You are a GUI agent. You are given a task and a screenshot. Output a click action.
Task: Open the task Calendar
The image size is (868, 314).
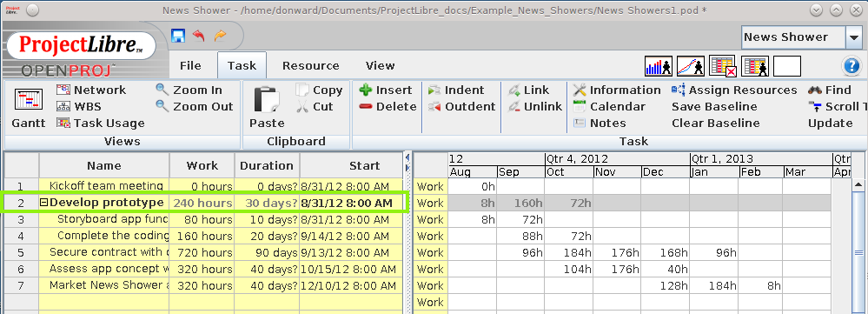pos(609,106)
